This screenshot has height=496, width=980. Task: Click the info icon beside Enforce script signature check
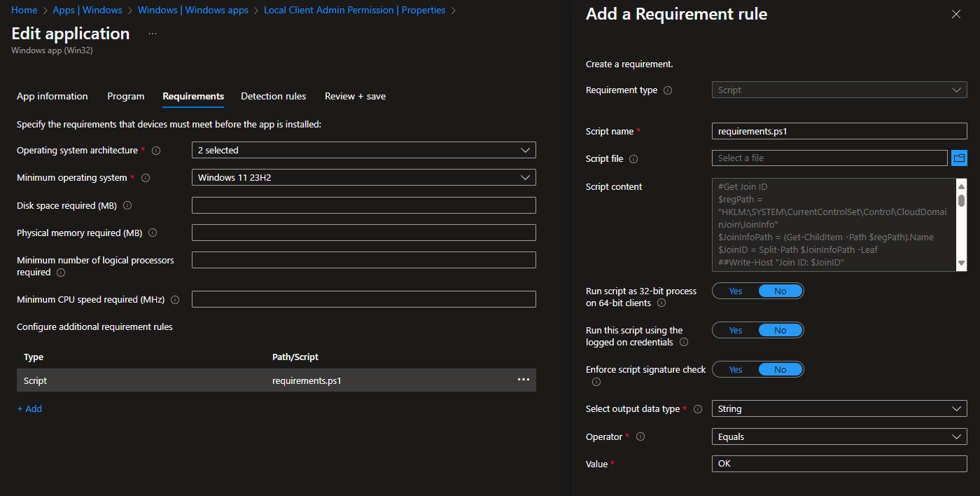[596, 382]
